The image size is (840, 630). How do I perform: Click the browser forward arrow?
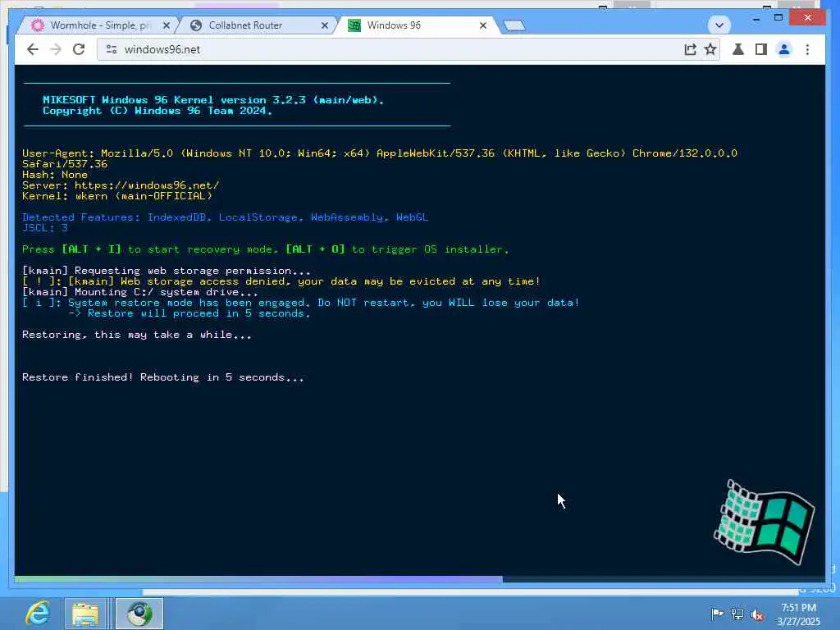click(56, 49)
